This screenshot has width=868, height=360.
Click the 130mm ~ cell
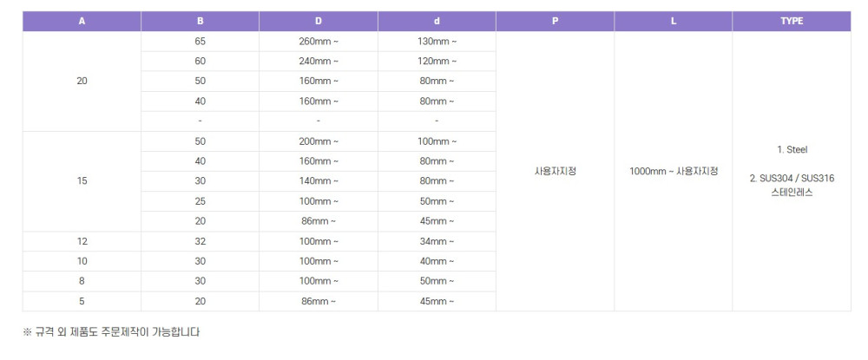coord(437,41)
